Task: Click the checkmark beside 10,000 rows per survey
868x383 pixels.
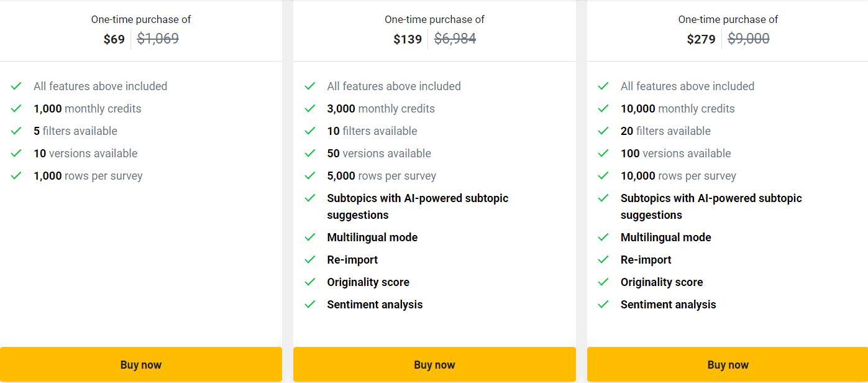Action: tap(603, 175)
